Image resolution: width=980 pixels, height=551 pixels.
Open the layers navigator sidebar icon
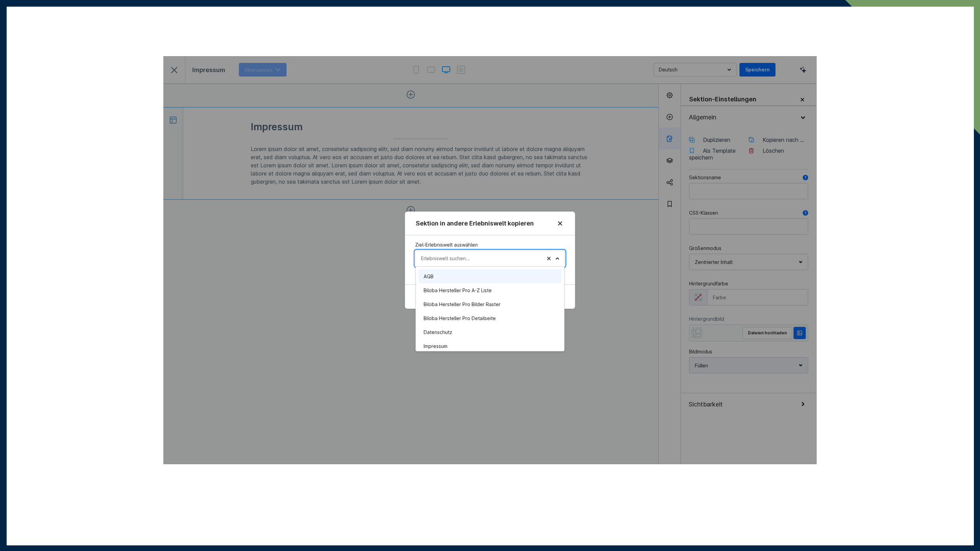[x=670, y=161]
